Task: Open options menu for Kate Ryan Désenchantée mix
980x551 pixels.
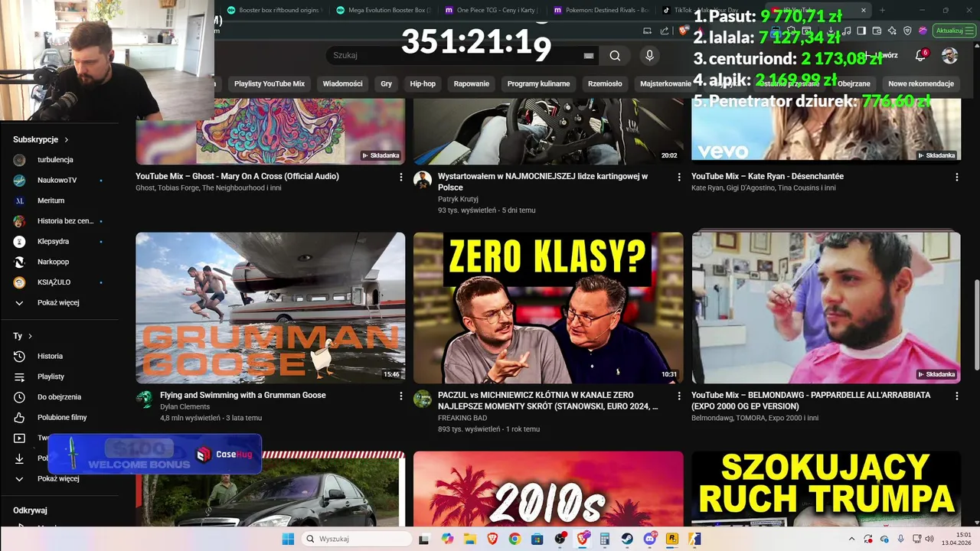Action: tap(956, 177)
